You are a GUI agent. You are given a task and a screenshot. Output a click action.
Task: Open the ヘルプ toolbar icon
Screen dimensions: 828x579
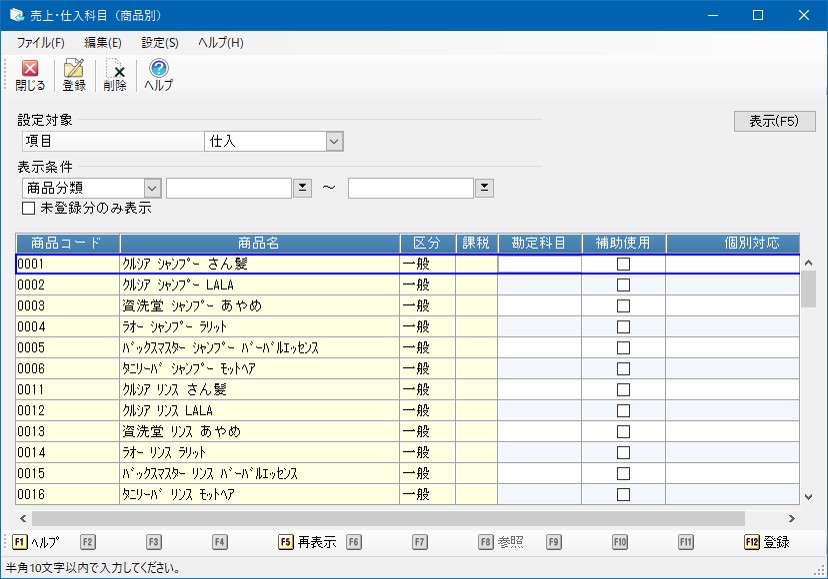click(x=158, y=75)
